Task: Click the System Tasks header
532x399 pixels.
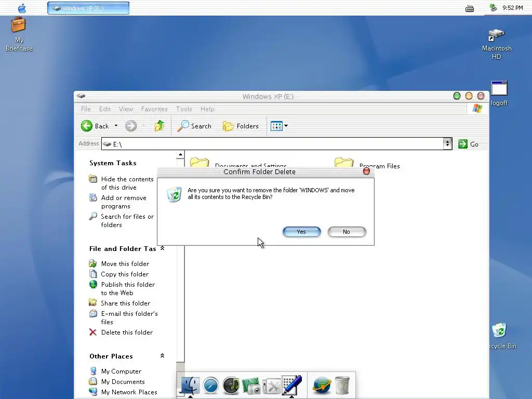Action: (113, 163)
